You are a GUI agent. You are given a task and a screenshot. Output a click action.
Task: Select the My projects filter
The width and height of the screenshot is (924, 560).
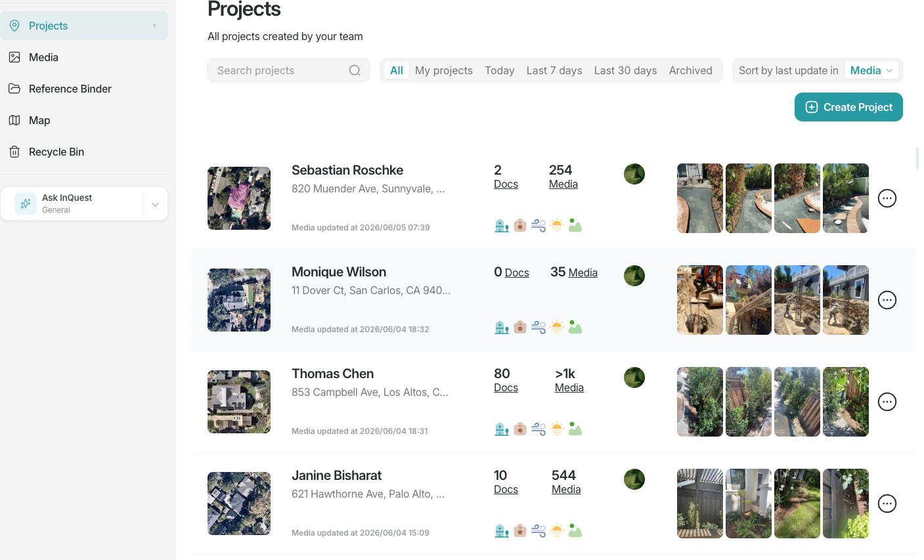[444, 70]
